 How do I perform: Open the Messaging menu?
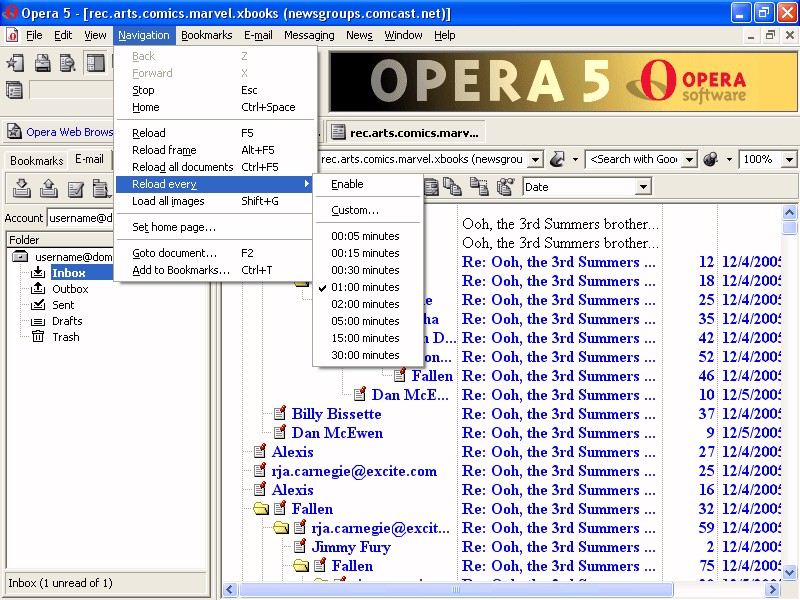click(x=309, y=35)
